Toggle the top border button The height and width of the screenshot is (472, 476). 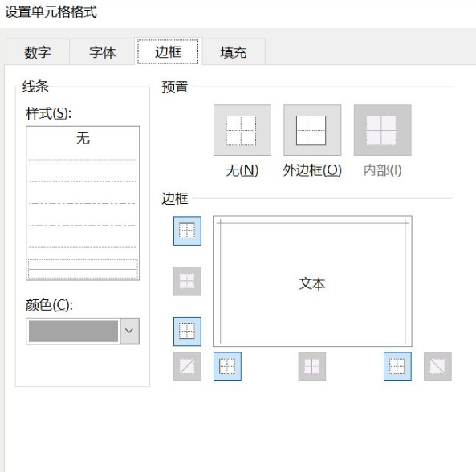tap(187, 230)
